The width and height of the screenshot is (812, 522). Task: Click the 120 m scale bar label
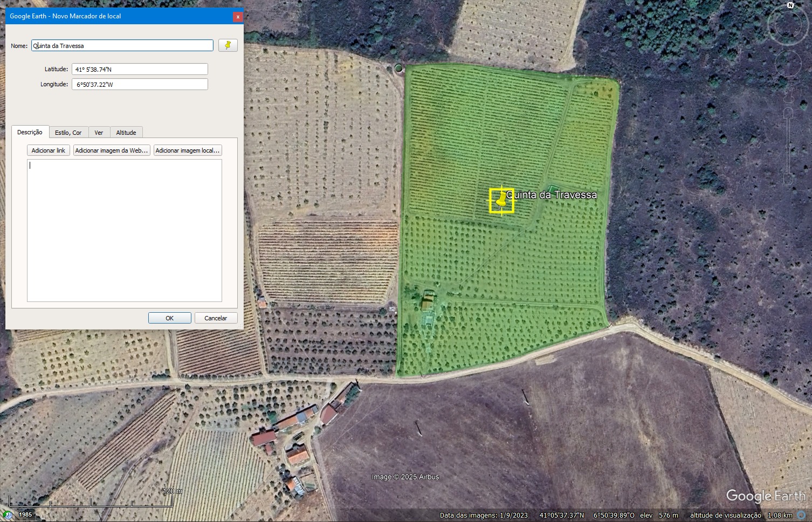(x=173, y=491)
